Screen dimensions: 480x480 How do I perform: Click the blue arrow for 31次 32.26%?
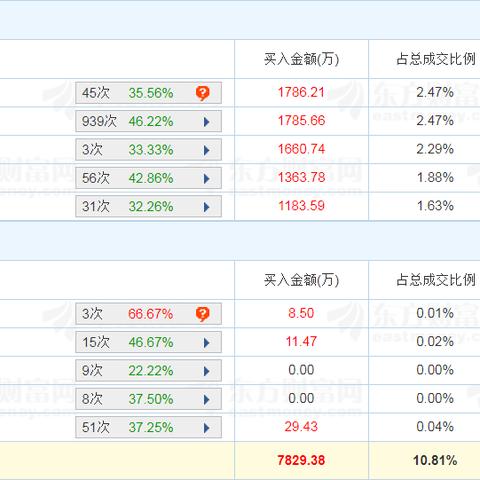(206, 207)
